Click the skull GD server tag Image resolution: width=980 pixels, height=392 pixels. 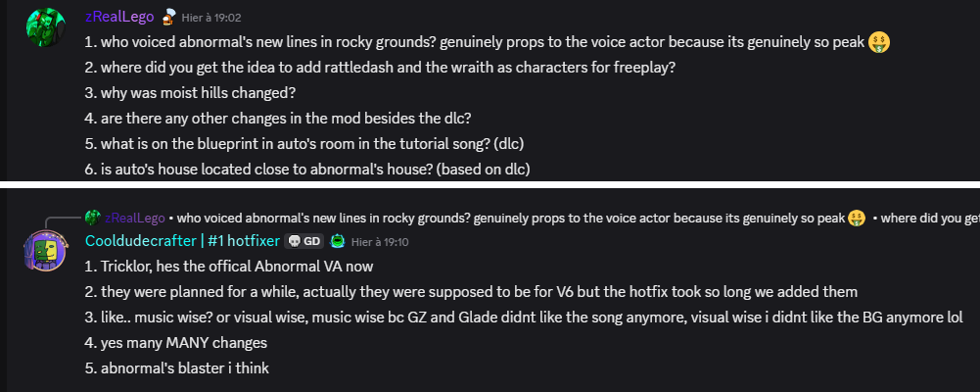tap(304, 241)
